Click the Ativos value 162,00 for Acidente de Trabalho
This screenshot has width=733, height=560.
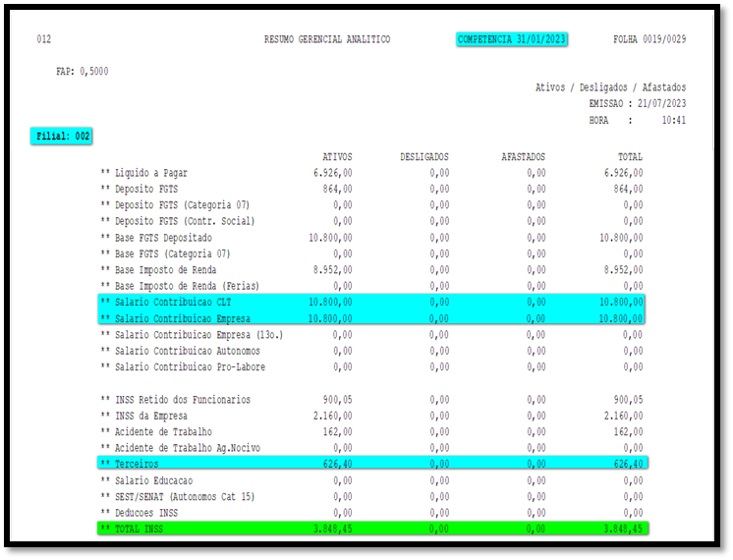tap(338, 432)
